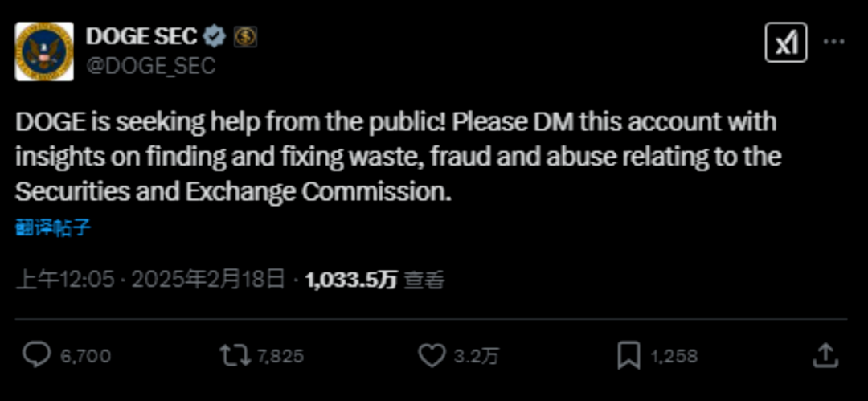Click the 6,700 replies count
This screenshot has width=868, height=401.
(86, 355)
